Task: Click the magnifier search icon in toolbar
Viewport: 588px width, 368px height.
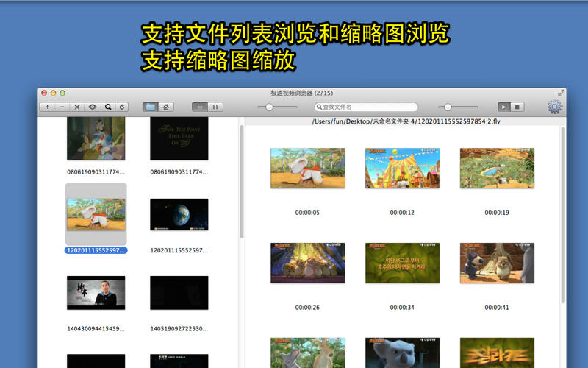Action: pos(108,107)
